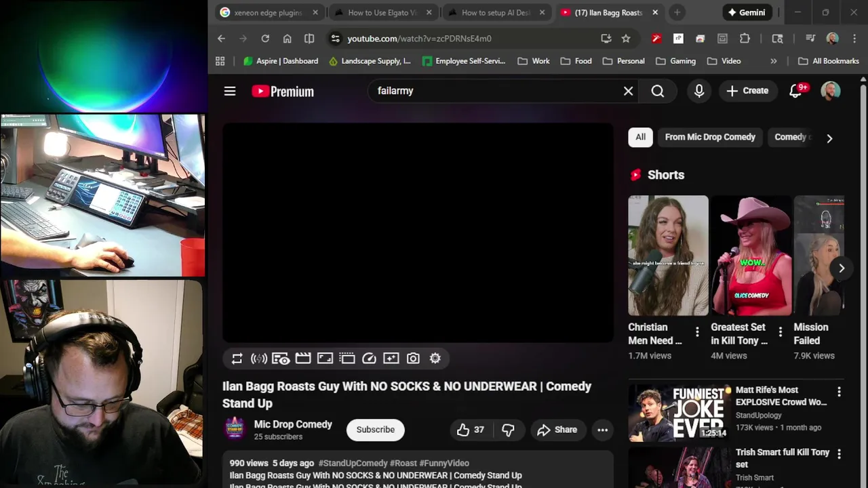Toggle cinema mode clapperboard icon

click(303, 359)
